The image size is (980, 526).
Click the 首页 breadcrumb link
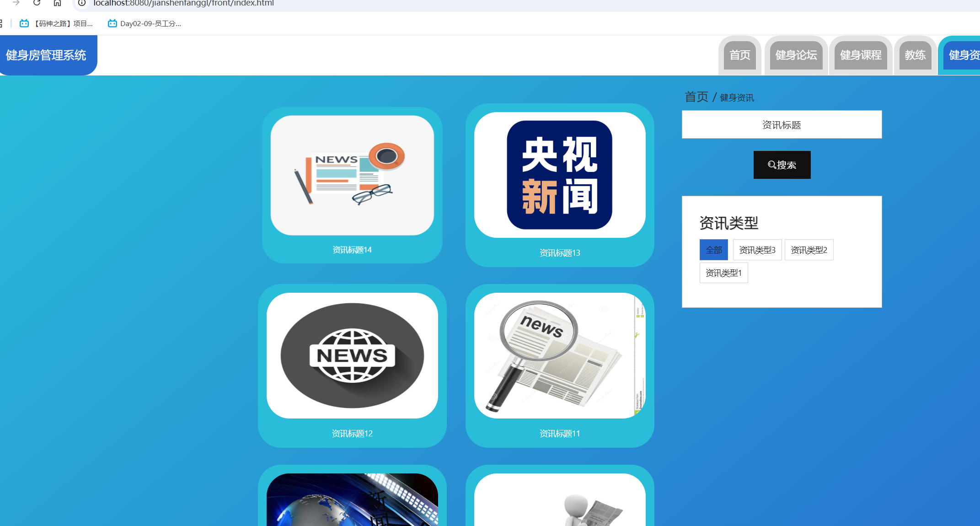pos(696,97)
